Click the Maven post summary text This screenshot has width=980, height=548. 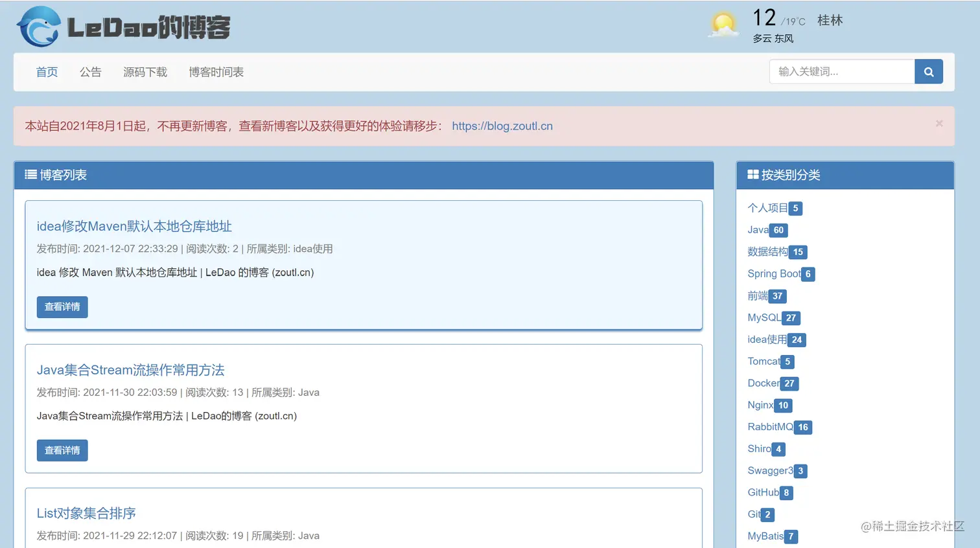[x=175, y=273]
